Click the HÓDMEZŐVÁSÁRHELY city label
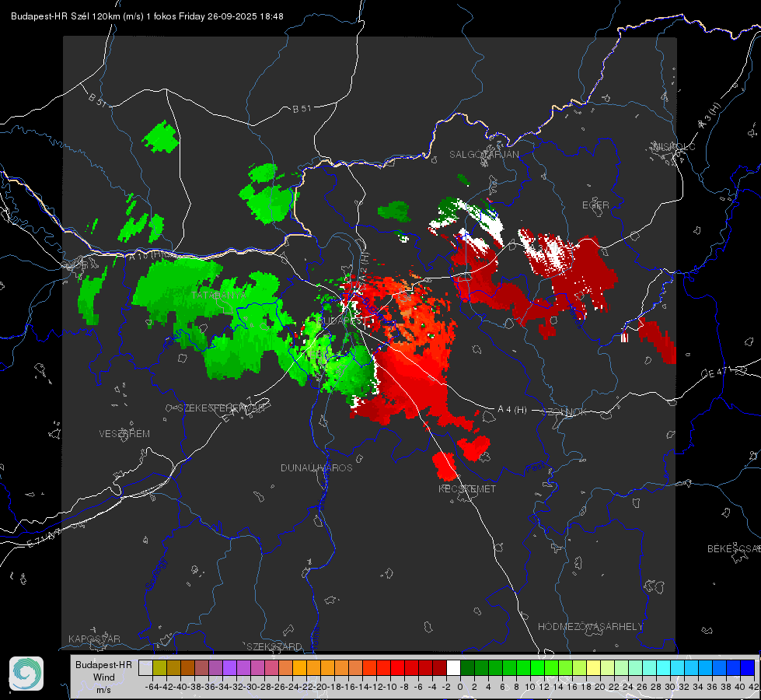This screenshot has height=700, width=761. pos(590,627)
